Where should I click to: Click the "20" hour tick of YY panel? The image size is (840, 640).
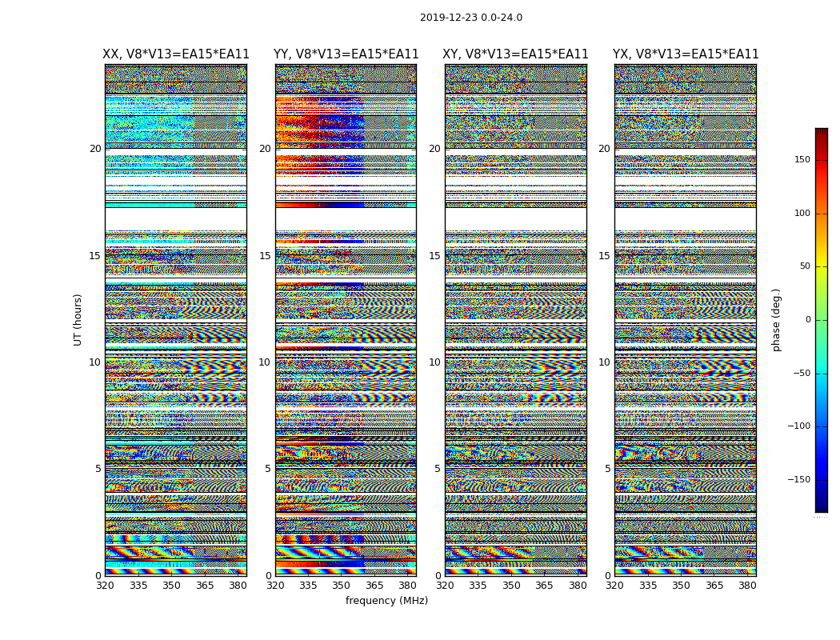click(265, 149)
